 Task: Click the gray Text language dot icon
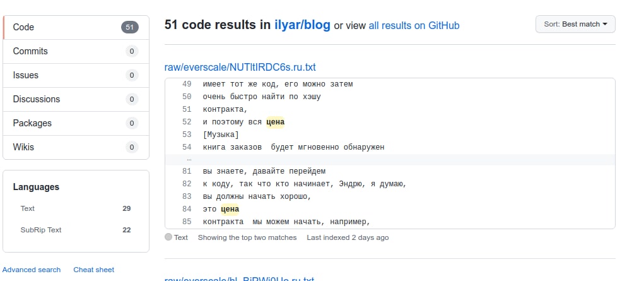click(x=168, y=237)
